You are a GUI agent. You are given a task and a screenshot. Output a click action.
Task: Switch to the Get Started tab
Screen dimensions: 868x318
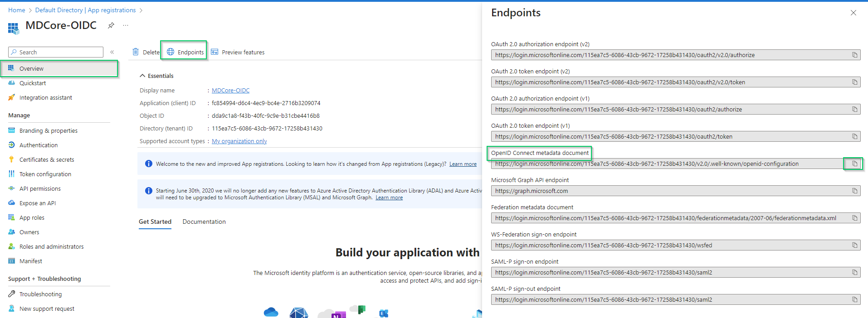[x=155, y=222]
